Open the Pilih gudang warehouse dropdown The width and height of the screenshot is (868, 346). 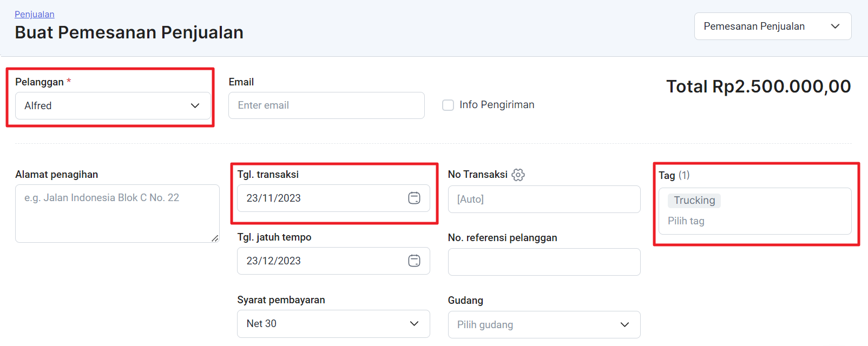[544, 325]
